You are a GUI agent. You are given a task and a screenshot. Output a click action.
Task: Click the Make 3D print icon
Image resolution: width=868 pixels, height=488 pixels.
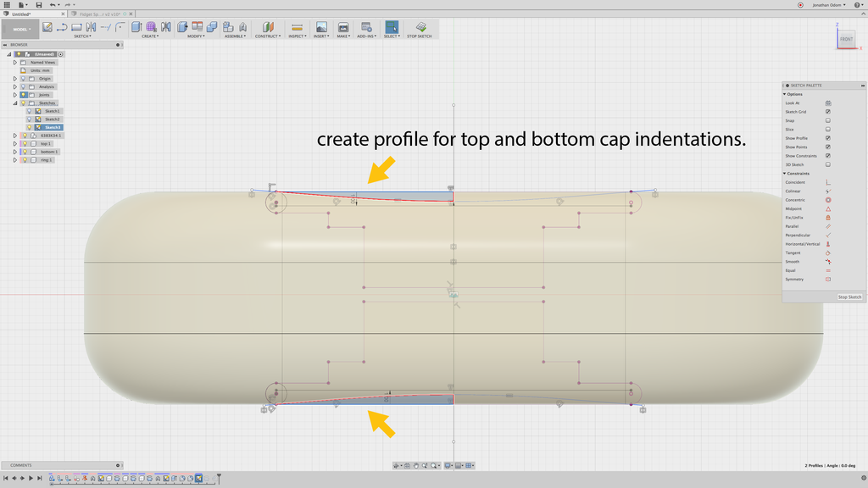point(343,27)
